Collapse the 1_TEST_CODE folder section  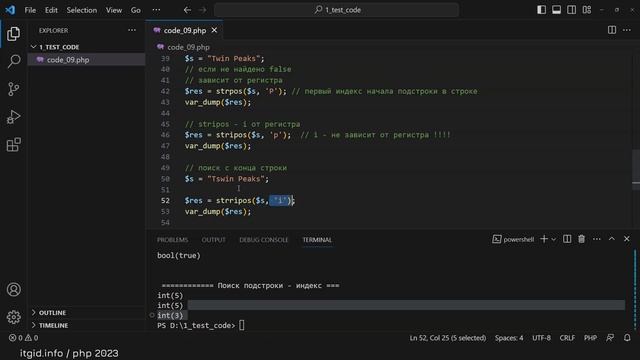coord(87,47)
